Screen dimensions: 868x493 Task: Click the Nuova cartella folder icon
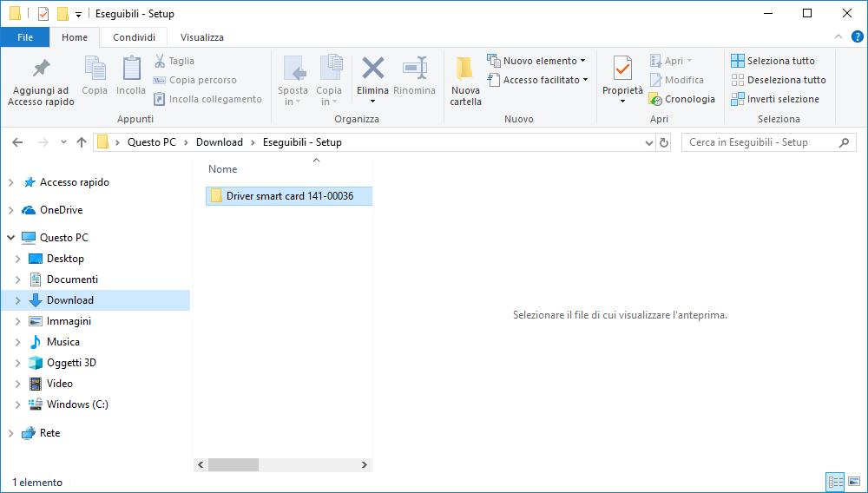coord(465,69)
